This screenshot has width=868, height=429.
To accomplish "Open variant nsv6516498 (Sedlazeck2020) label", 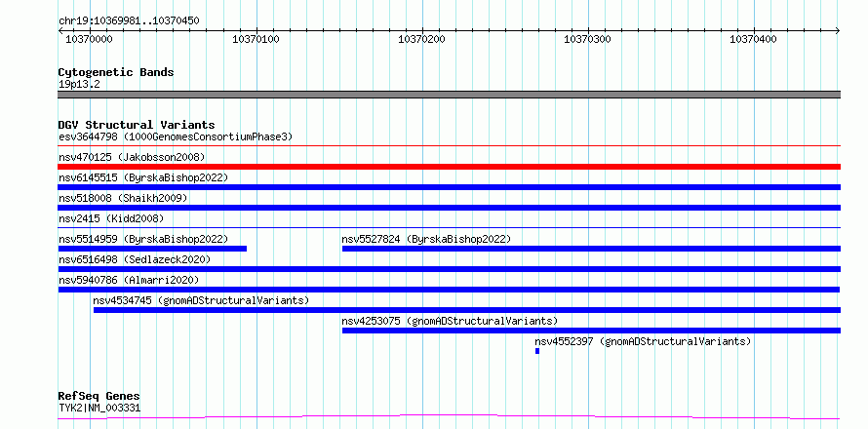I will coord(135,259).
